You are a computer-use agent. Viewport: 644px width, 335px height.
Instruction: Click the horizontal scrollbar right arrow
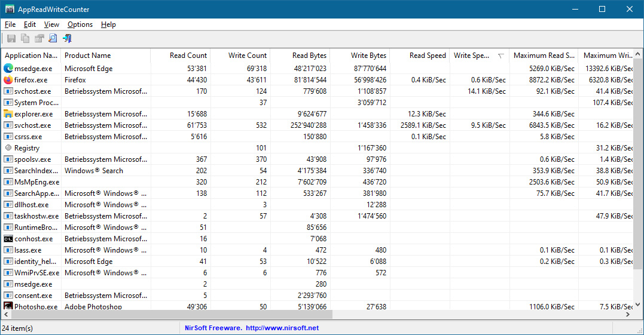click(628, 315)
